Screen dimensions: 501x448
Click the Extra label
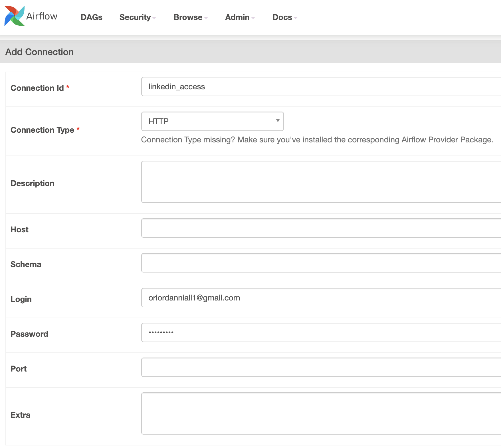(x=20, y=415)
